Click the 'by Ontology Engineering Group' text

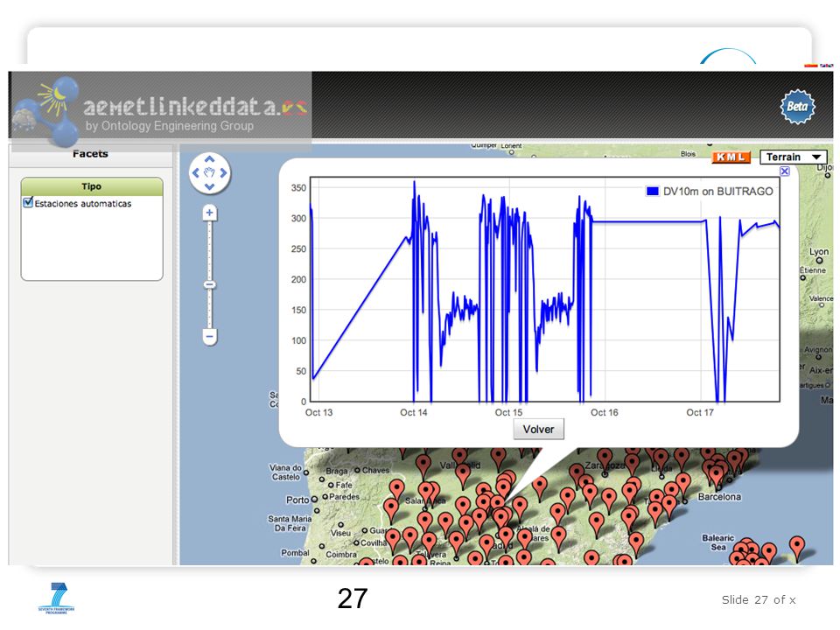click(169, 126)
